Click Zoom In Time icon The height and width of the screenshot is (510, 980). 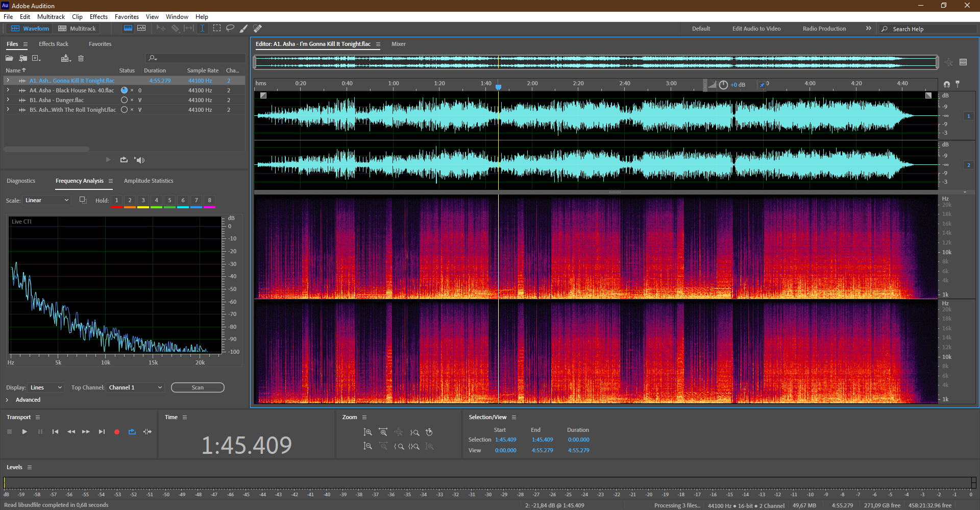point(383,432)
